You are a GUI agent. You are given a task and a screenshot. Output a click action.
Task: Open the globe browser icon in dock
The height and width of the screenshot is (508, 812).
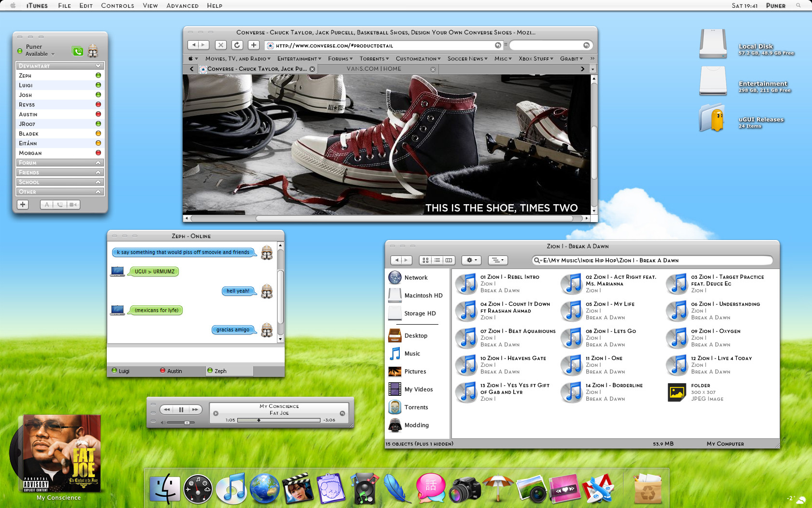pos(265,489)
